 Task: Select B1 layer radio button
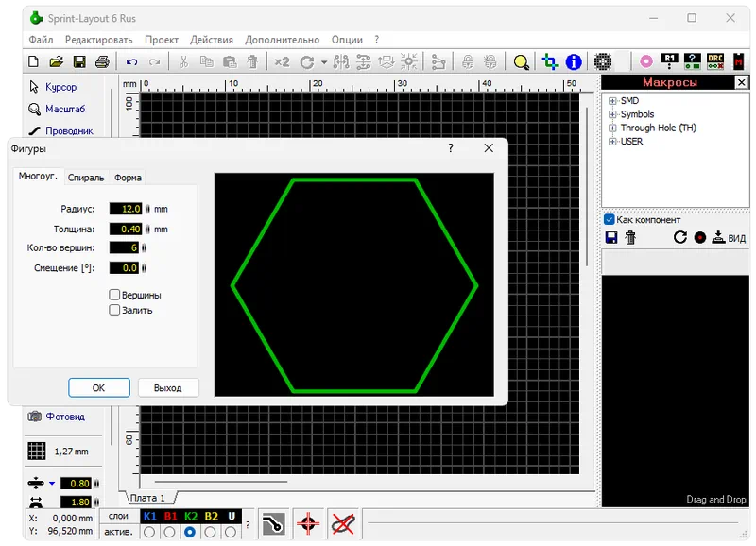(x=169, y=532)
